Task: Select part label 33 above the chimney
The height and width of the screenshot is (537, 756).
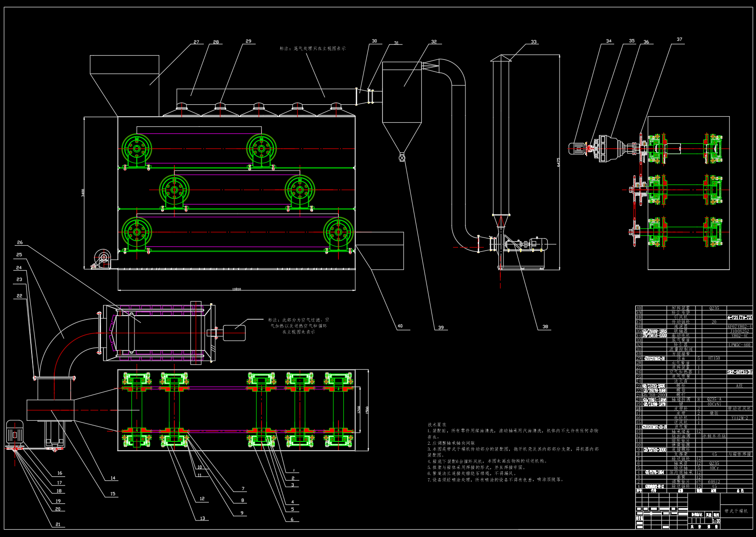Action: coord(533,42)
